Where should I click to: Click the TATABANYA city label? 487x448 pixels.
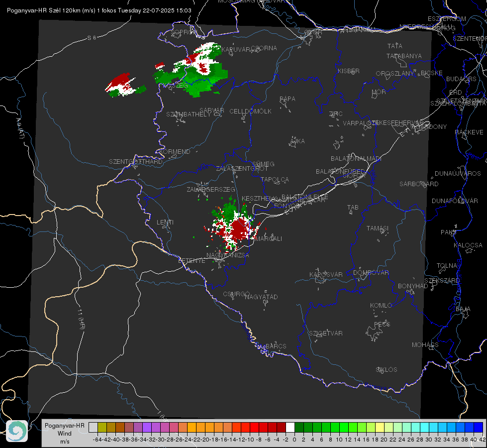pos(404,56)
